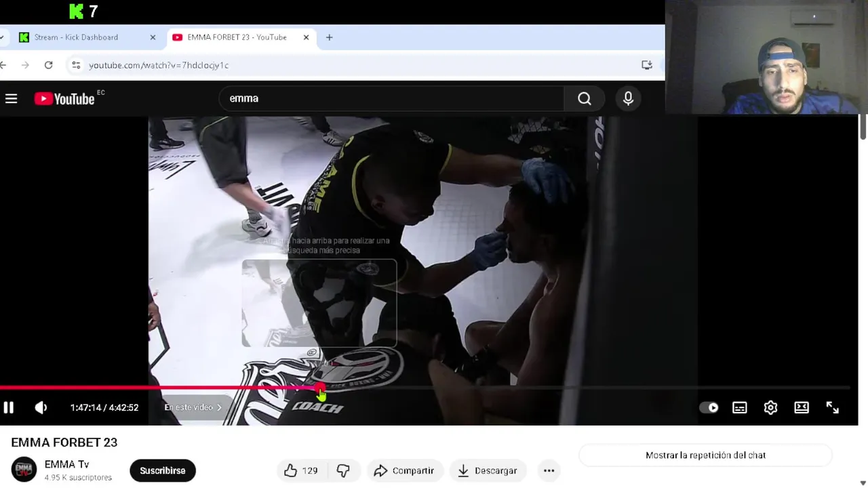The image size is (868, 488).
Task: Install or cast icon in address bar
Action: (x=646, y=65)
